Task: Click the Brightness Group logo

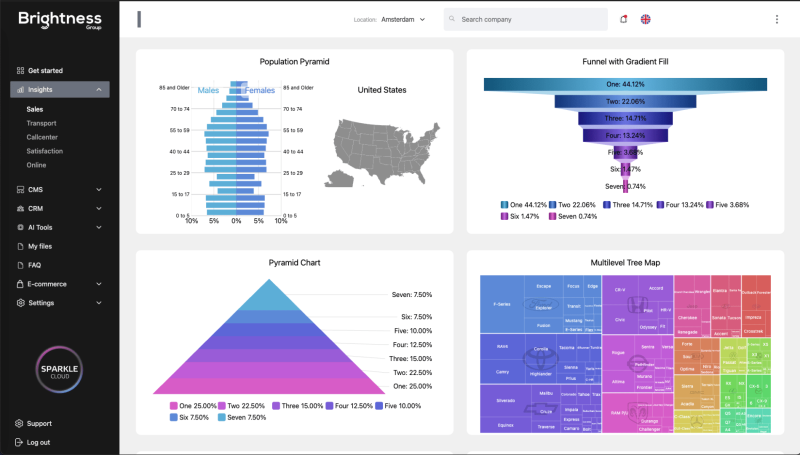Action: [x=60, y=20]
